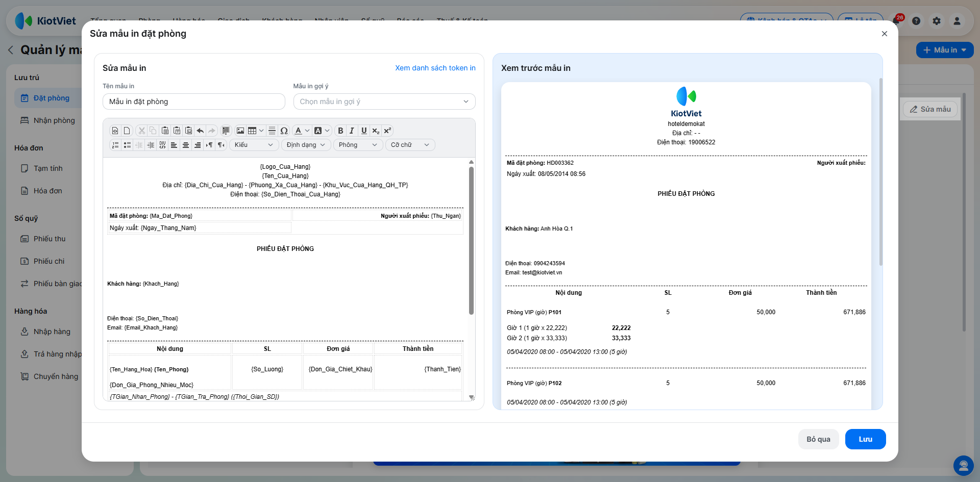Select Paste from Word icon
The image size is (980, 482).
[188, 131]
